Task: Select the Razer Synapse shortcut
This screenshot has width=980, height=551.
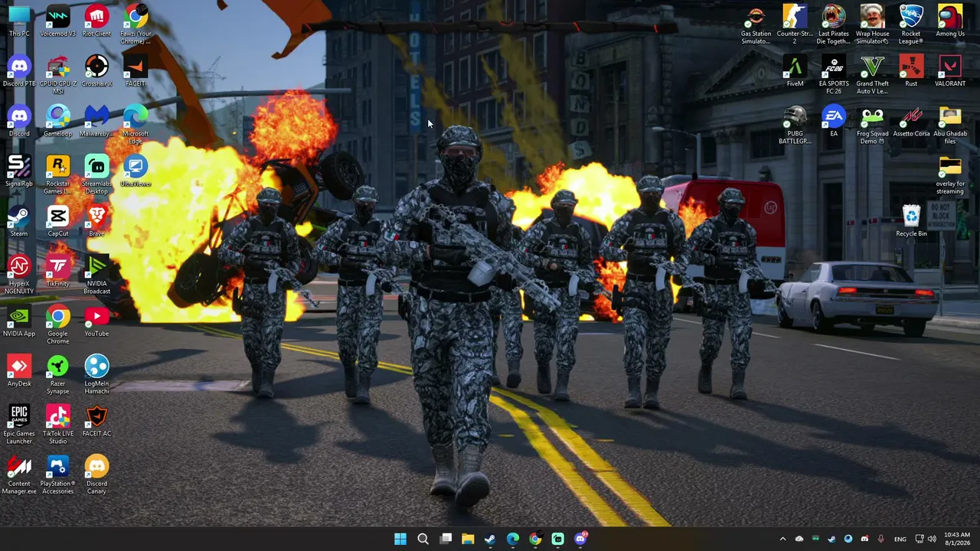Action: [x=57, y=374]
